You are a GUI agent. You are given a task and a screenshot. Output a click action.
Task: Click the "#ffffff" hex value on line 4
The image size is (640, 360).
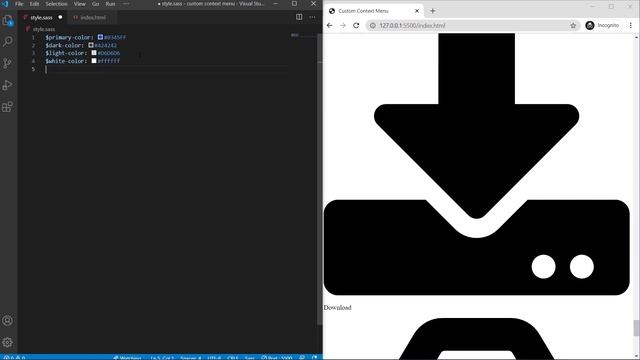(109, 61)
